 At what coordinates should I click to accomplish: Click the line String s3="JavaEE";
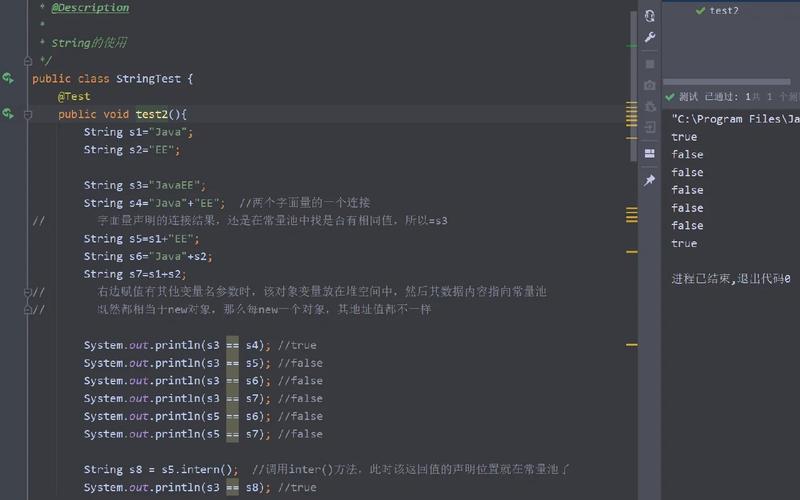tap(144, 185)
